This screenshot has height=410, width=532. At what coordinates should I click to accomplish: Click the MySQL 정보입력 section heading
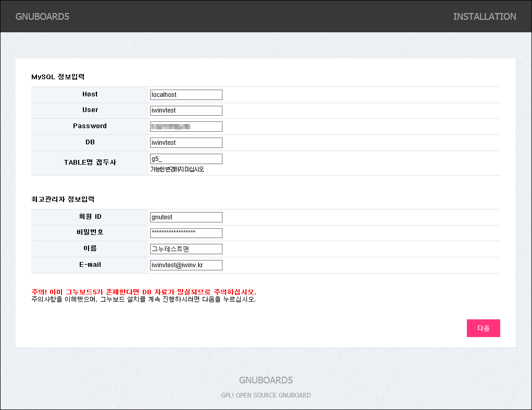tap(58, 77)
